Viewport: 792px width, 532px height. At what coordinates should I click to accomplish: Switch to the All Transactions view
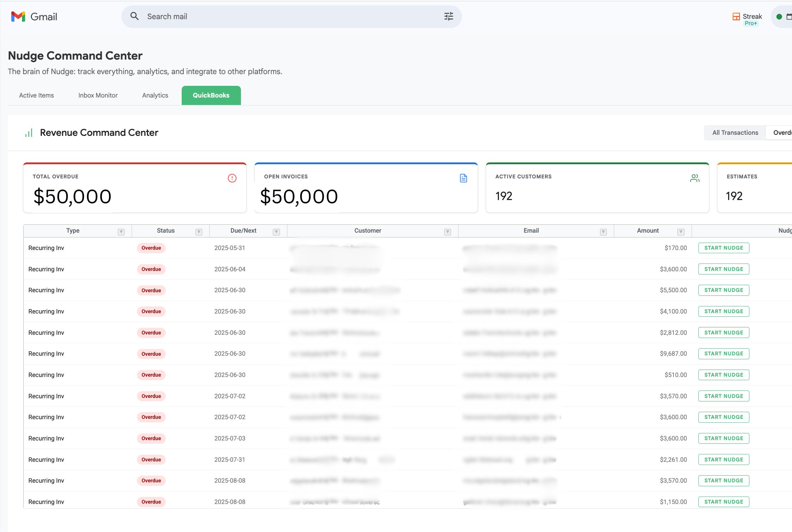coord(734,132)
